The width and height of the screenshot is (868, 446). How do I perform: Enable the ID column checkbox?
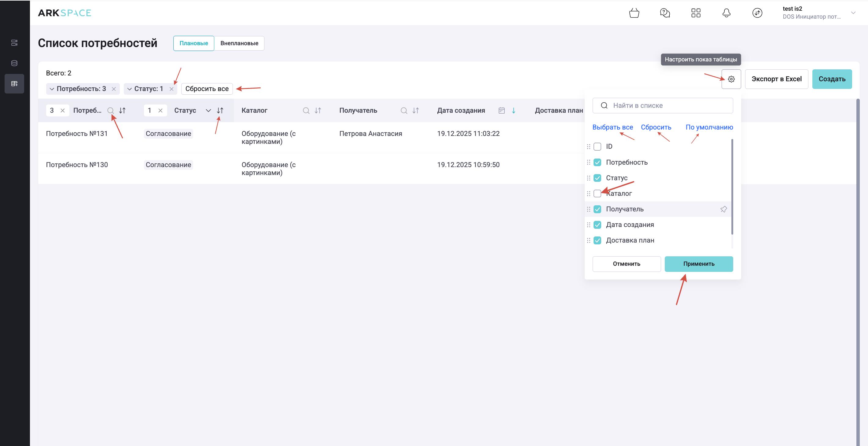tap(597, 147)
